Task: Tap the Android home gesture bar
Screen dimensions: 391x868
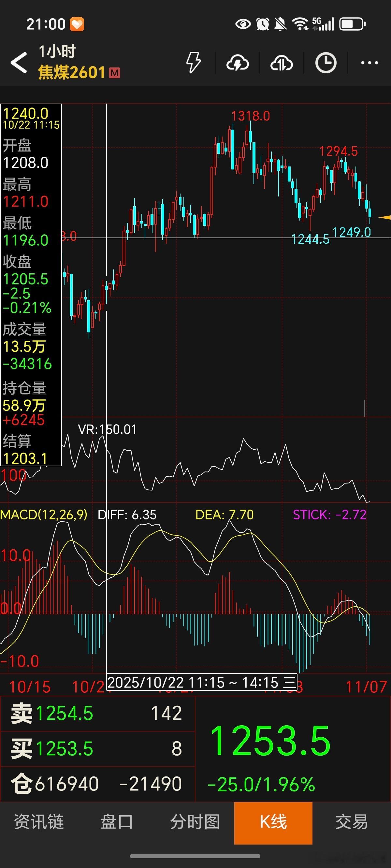Action: [195, 856]
